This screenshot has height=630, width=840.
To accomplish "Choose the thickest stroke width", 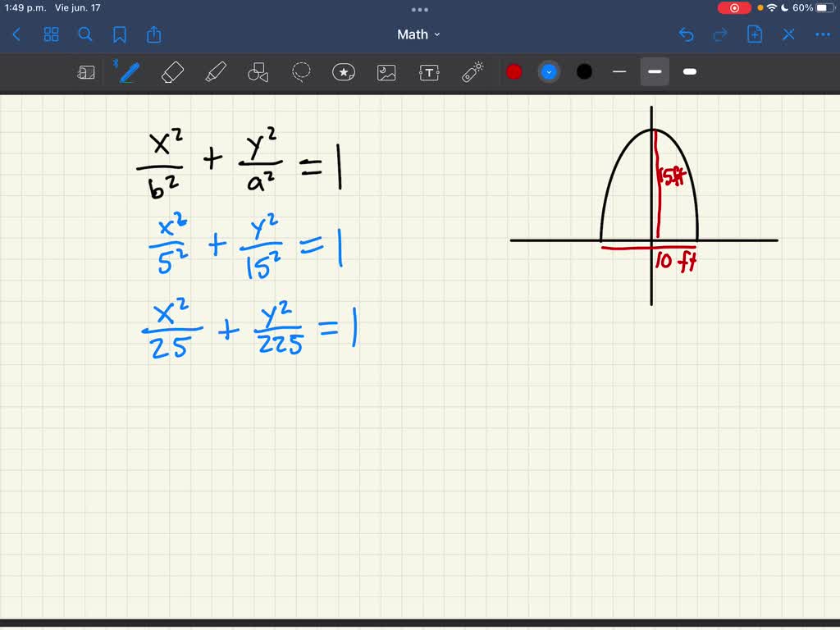I will (689, 71).
